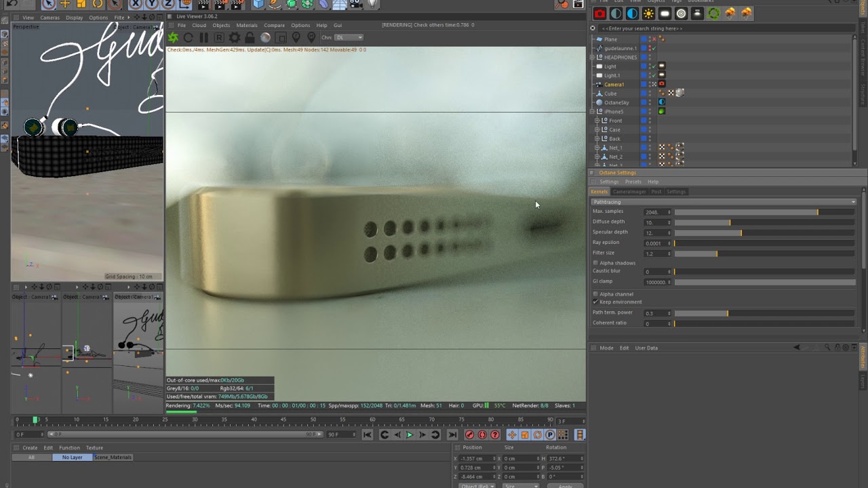This screenshot has width=868, height=488.
Task: Jump to end of timeline
Action: (452, 435)
